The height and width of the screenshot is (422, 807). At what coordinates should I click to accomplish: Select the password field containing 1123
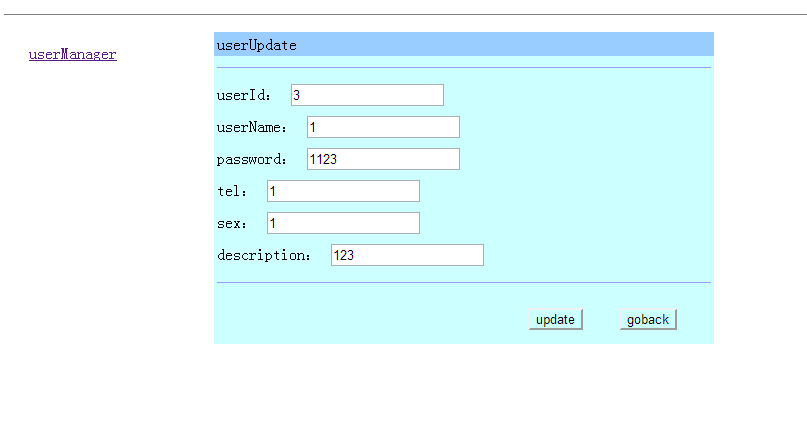[383, 159]
